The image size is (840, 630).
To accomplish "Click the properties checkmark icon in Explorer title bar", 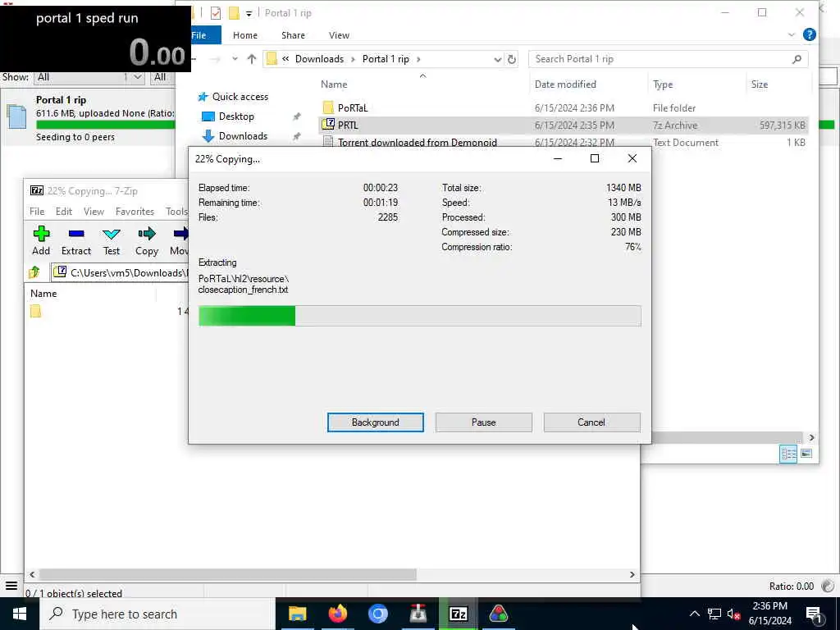I will coord(216,13).
